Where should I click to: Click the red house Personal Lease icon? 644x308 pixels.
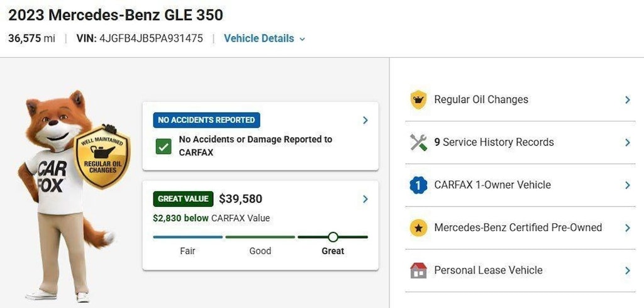[x=418, y=270]
